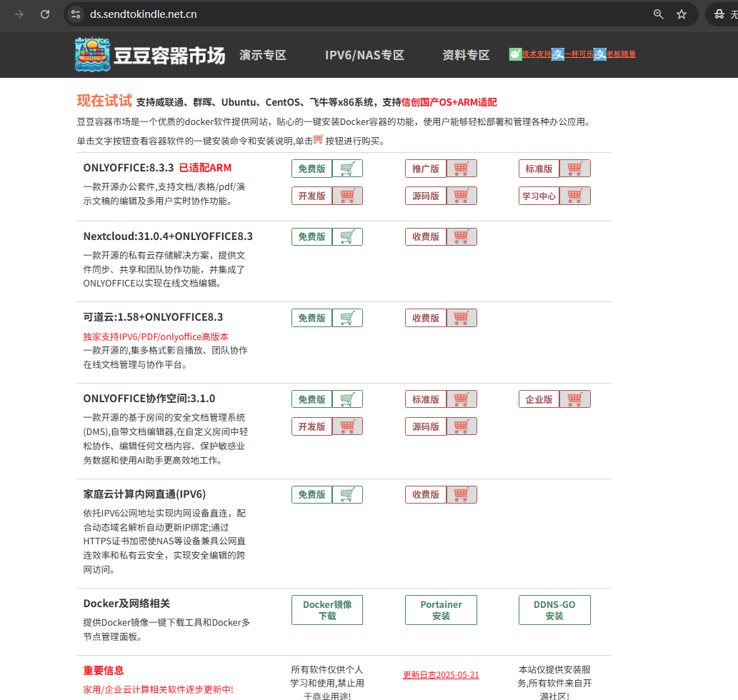
Task: Click the red cart icon for 可道云 收费版
Action: pos(462,318)
